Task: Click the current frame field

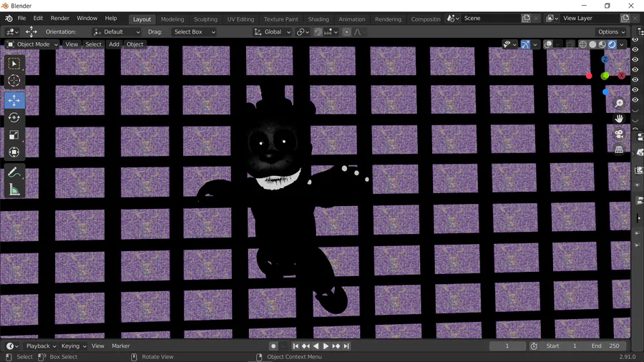Action: click(507, 346)
